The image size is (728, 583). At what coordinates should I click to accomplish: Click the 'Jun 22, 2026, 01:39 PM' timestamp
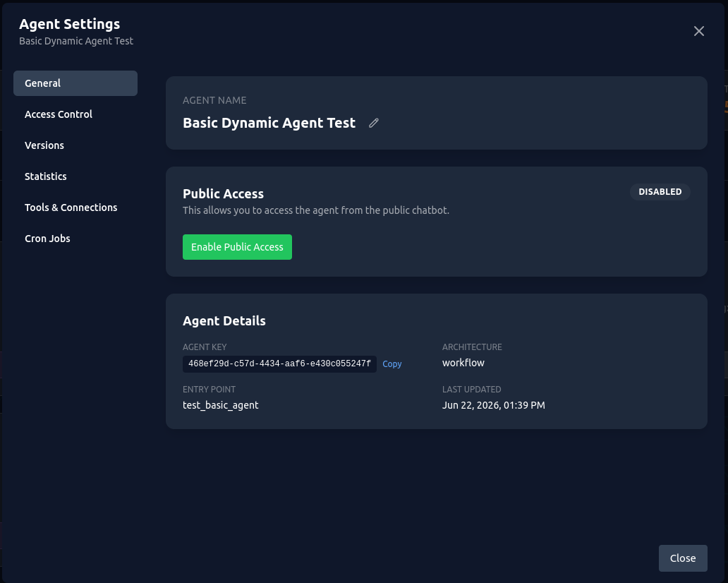coord(494,405)
